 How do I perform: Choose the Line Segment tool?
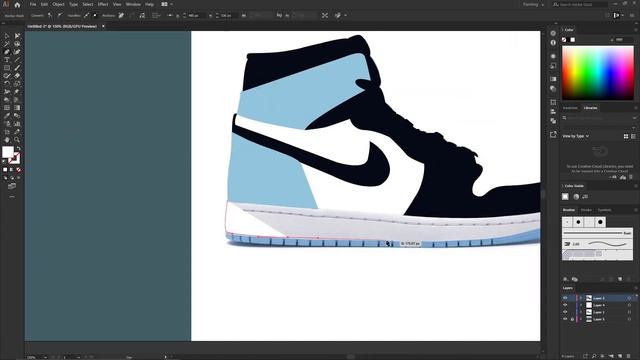(17, 60)
